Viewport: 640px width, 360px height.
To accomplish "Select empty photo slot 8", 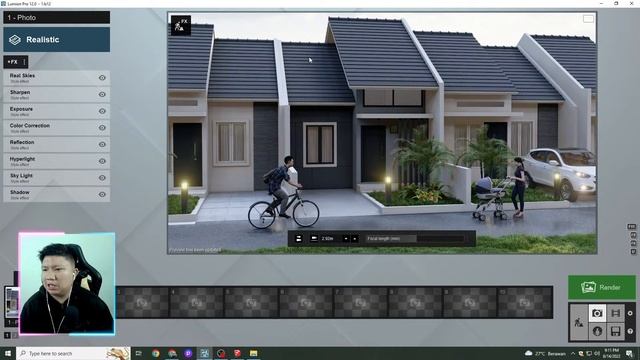I will (415, 302).
